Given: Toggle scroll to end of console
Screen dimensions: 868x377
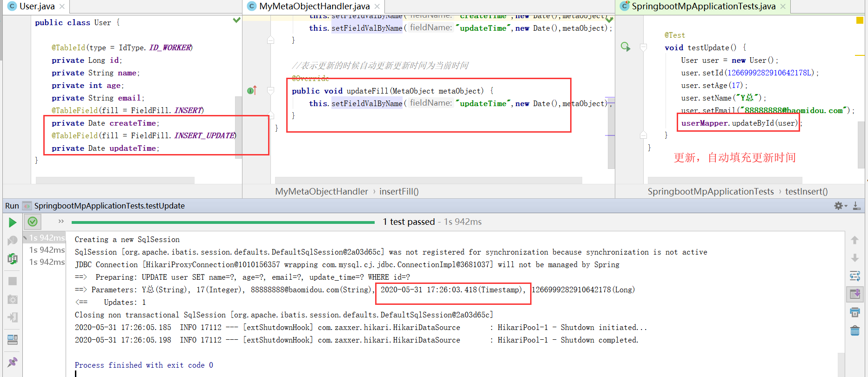Looking at the screenshot, I should pyautogui.click(x=855, y=294).
